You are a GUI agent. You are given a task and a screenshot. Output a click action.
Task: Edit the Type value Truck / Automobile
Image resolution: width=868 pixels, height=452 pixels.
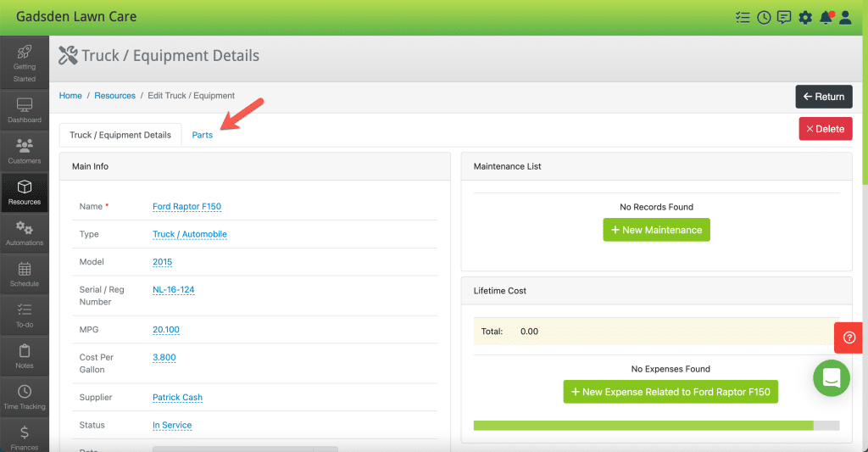point(189,234)
